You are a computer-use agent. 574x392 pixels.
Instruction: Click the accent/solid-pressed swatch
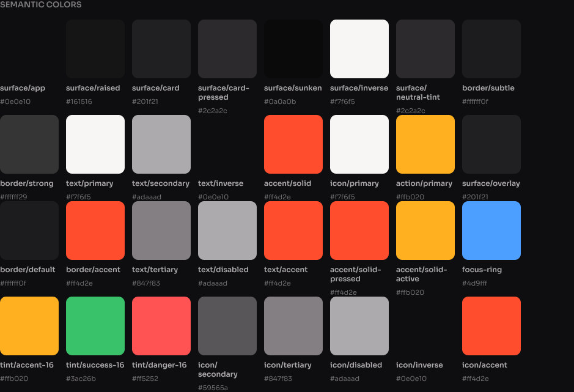359,231
